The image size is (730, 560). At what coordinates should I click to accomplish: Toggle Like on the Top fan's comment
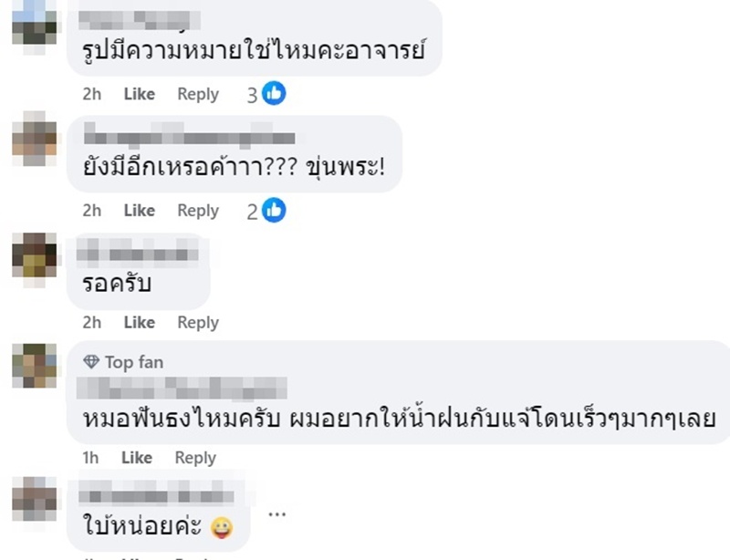(137, 457)
